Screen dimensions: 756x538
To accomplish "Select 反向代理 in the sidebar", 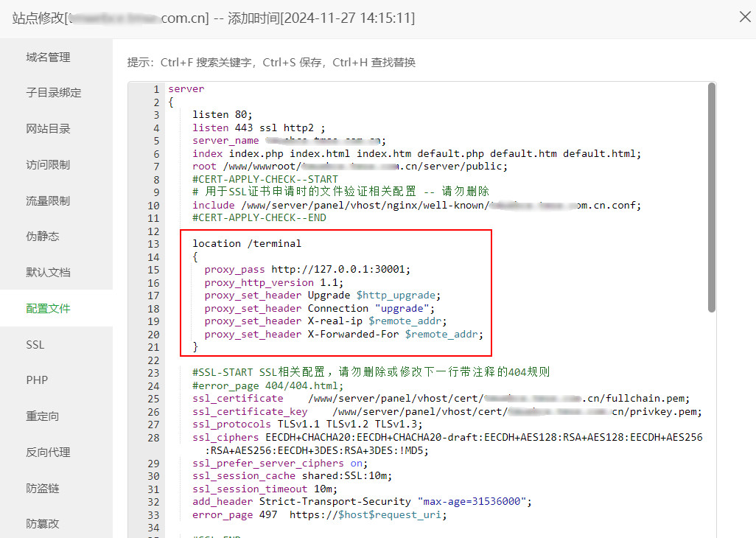I will 49,453.
